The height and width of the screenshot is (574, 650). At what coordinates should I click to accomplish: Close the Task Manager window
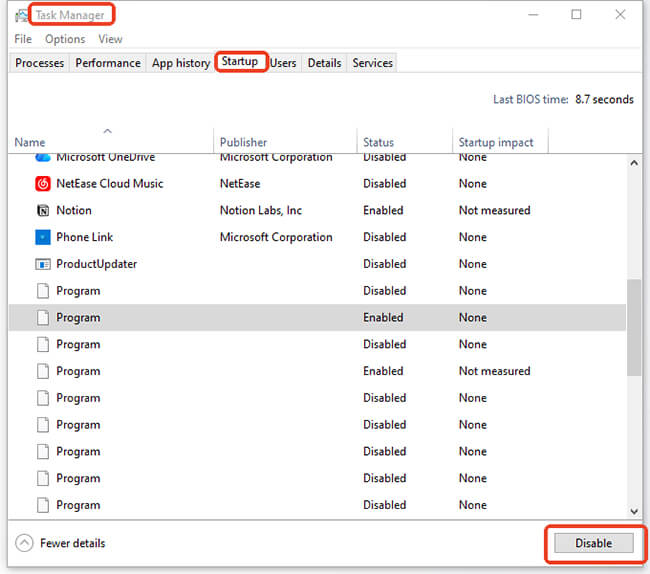(620, 15)
